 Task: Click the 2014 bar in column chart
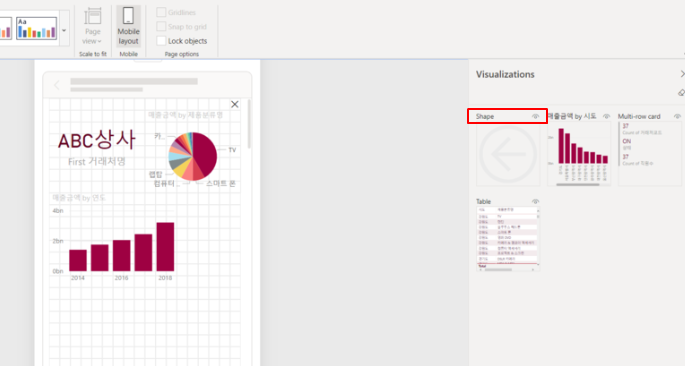(78, 260)
